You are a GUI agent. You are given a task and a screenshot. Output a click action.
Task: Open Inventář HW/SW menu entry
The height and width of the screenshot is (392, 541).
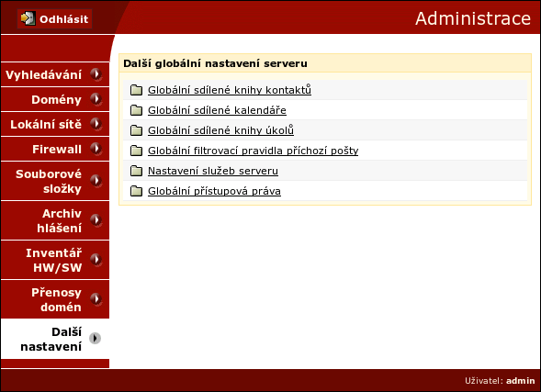click(55, 260)
